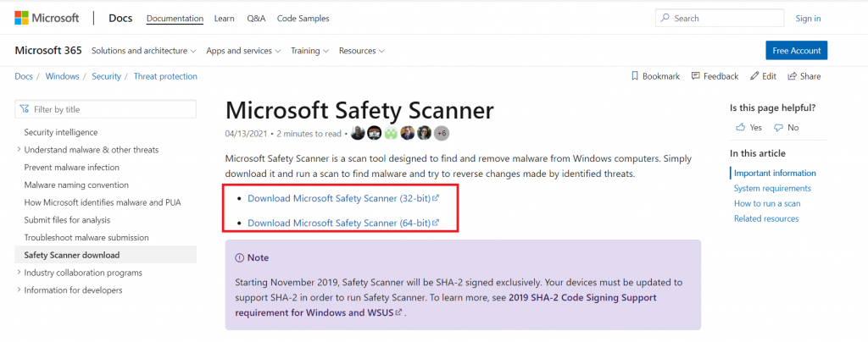Click the +6 contributors badge

tap(441, 133)
